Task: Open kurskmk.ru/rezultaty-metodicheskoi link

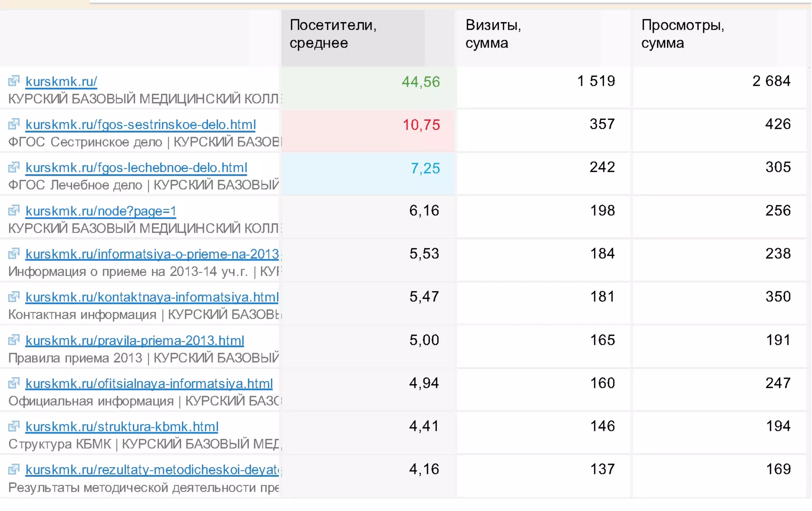Action: [153, 470]
